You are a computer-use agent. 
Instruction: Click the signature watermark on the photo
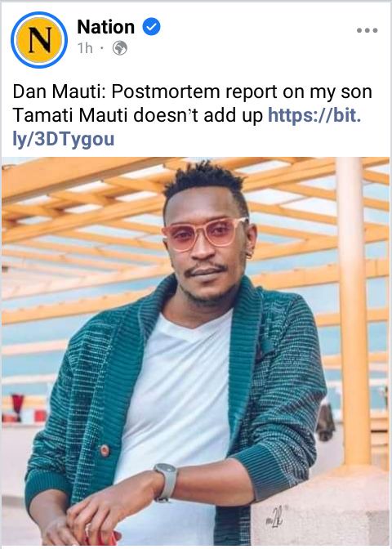[274, 517]
